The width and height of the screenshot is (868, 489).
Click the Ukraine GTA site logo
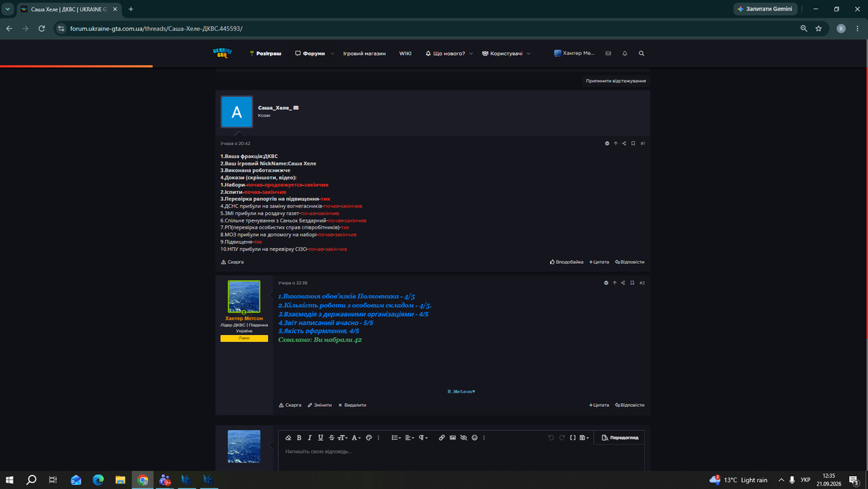coord(222,53)
